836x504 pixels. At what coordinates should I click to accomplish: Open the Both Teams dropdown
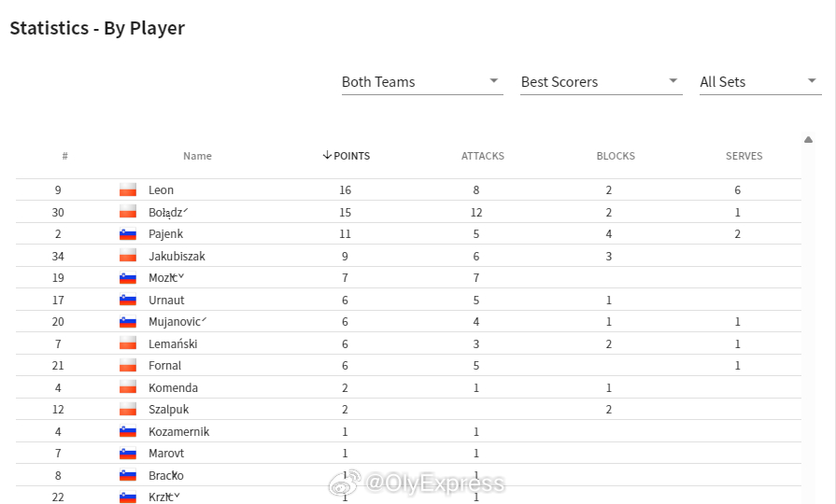422,82
